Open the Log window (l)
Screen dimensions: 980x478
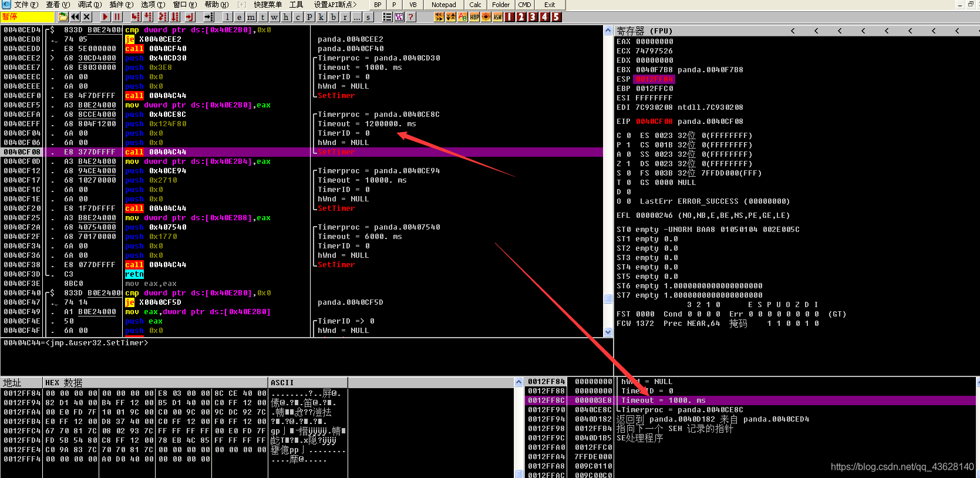coord(227,17)
